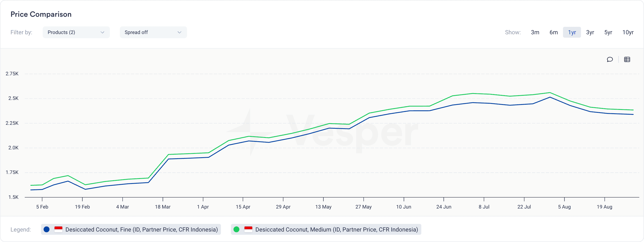Click the 2.5K y-axis label
The image size is (644, 242).
tap(13, 98)
